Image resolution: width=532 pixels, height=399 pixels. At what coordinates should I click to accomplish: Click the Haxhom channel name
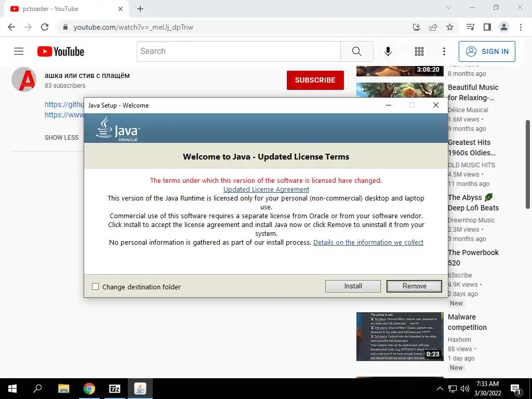459,340
